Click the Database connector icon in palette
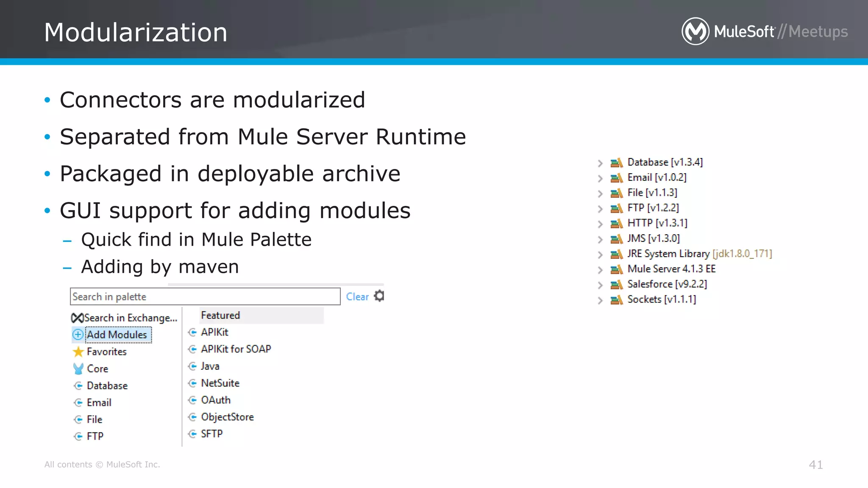 coord(78,385)
